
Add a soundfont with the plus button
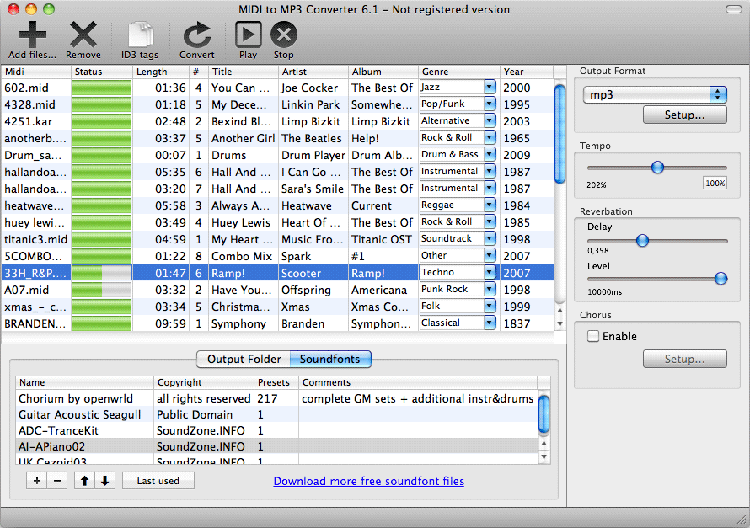click(x=37, y=481)
